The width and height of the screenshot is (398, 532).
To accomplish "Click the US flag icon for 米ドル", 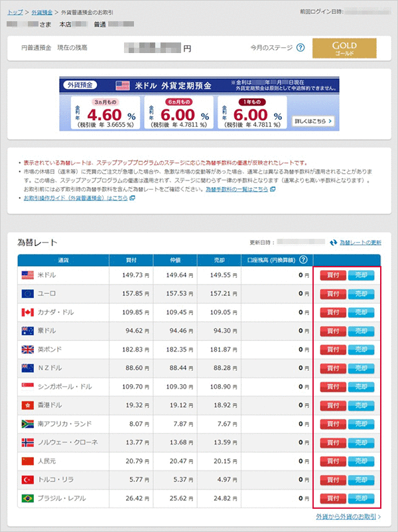I will [x=27, y=275].
